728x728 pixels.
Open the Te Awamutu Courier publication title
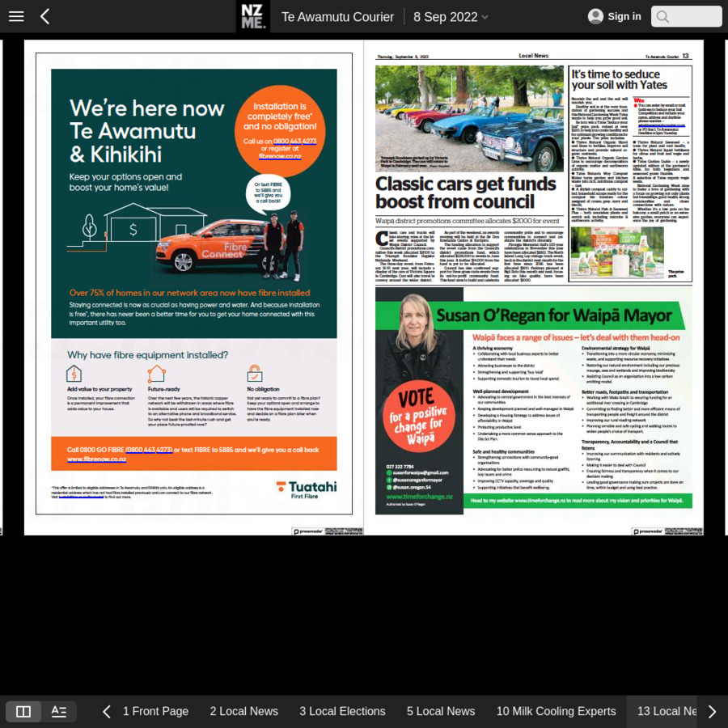[337, 17]
